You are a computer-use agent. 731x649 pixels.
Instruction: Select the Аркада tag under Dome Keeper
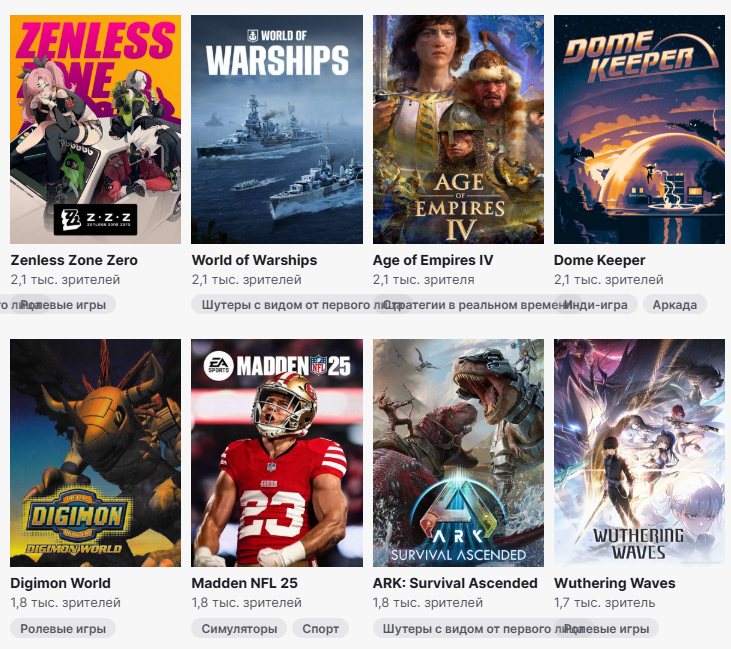(675, 305)
